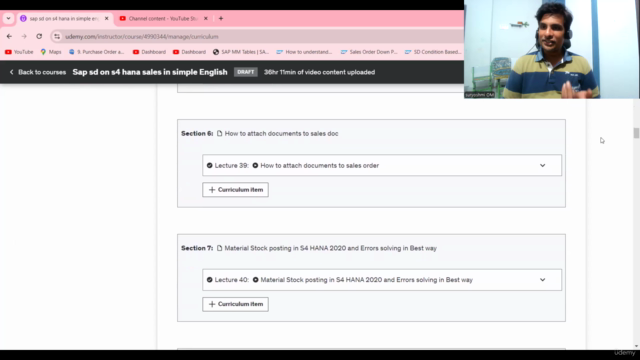Click Lecture 39 check mark icon

tap(209, 165)
